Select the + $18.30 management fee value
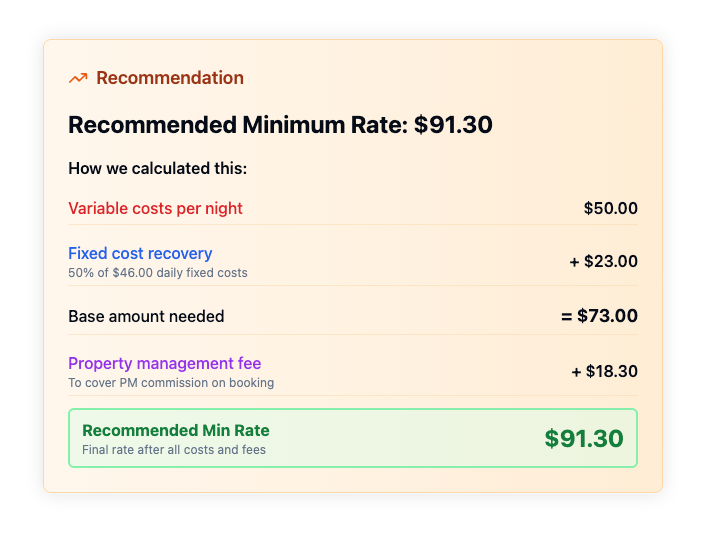The height and width of the screenshot is (540, 703). (604, 371)
